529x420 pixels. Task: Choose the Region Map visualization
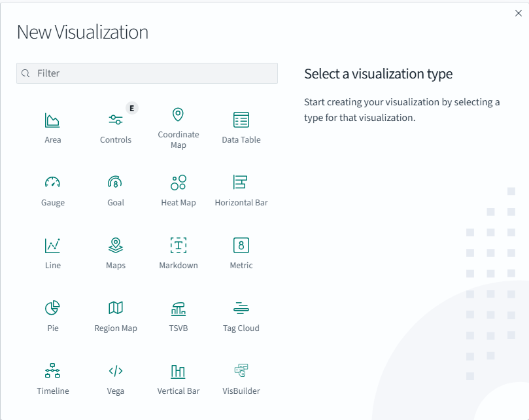(x=115, y=316)
